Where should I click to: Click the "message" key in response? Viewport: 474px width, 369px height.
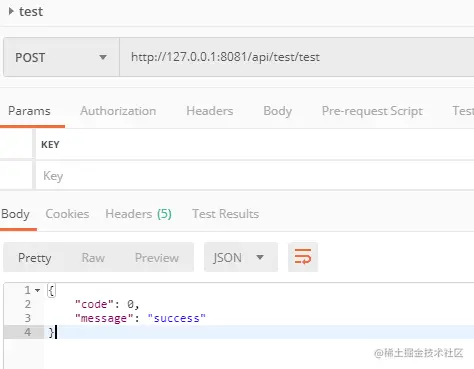[104, 318]
